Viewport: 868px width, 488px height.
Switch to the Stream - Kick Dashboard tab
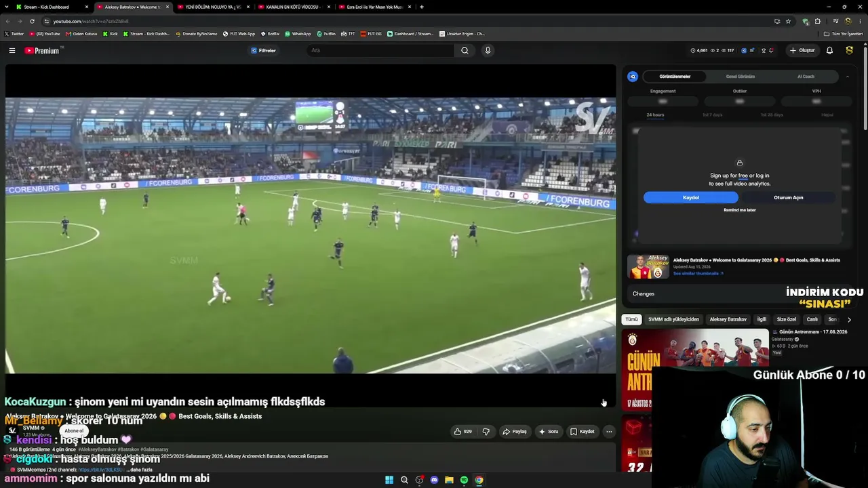pyautogui.click(x=52, y=7)
